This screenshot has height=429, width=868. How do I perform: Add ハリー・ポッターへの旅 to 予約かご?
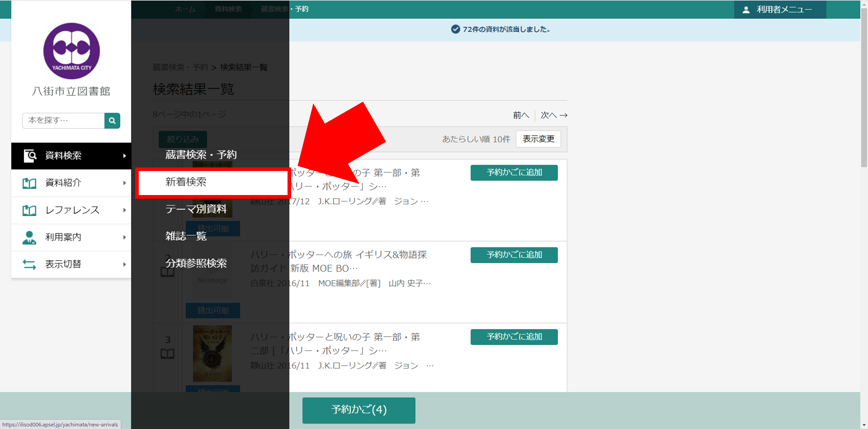coord(514,255)
